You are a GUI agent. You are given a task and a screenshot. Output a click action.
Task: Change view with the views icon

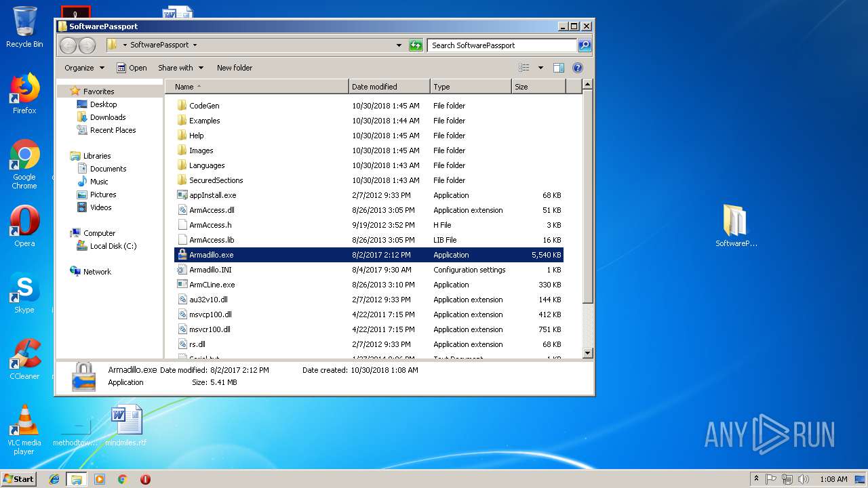click(x=524, y=68)
